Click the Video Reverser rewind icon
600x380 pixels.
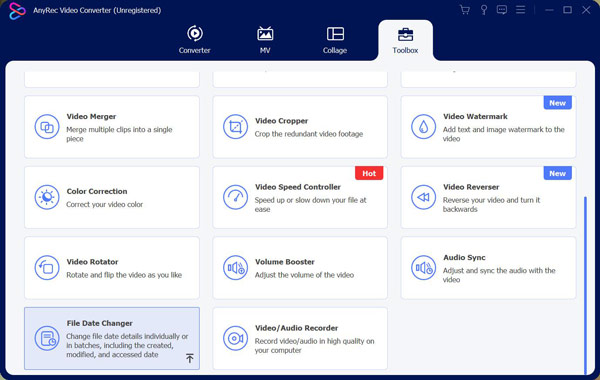pos(423,197)
